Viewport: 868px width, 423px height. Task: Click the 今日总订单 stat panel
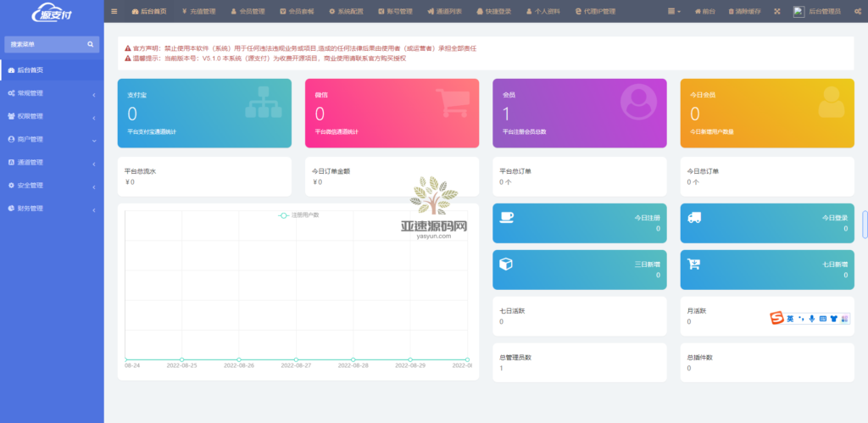pos(767,176)
